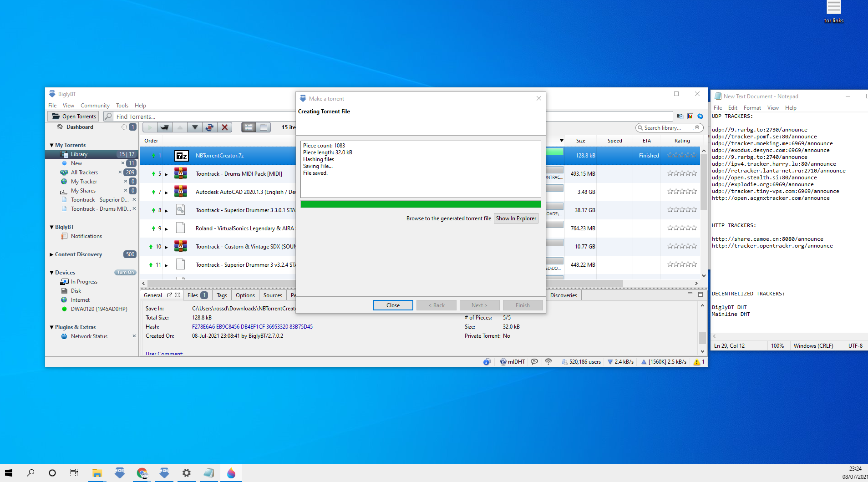
Task: Click the torrent hash link
Action: [x=252, y=327]
